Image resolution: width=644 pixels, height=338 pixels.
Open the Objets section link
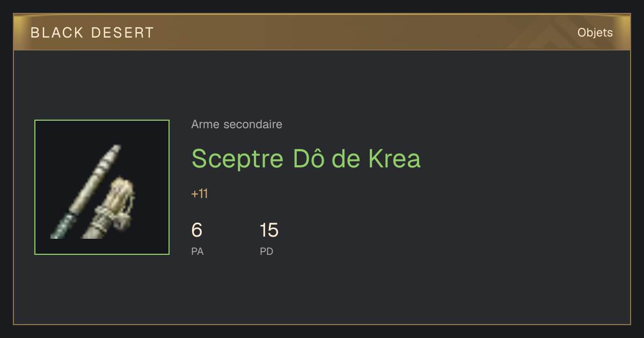[595, 33]
